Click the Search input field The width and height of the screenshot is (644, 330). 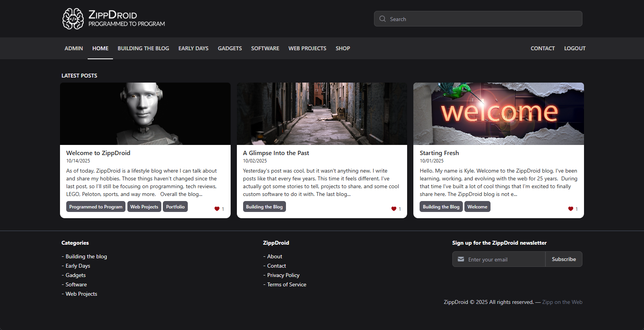pos(483,19)
